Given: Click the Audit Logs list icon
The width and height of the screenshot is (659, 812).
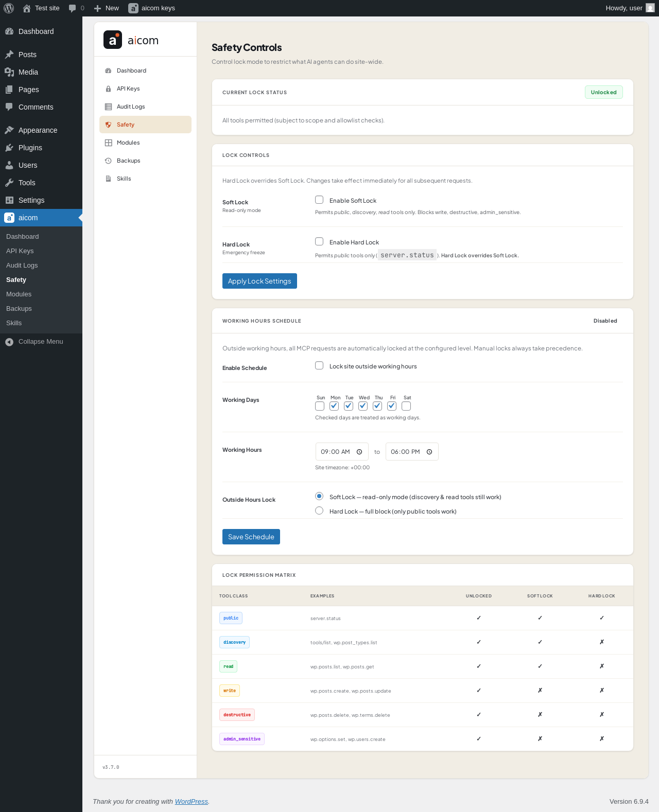Looking at the screenshot, I should tap(108, 107).
